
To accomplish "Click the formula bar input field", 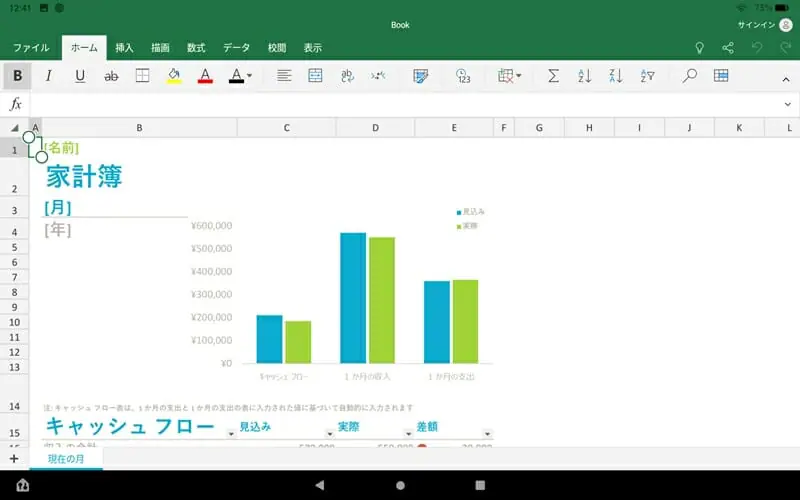I will (x=400, y=104).
